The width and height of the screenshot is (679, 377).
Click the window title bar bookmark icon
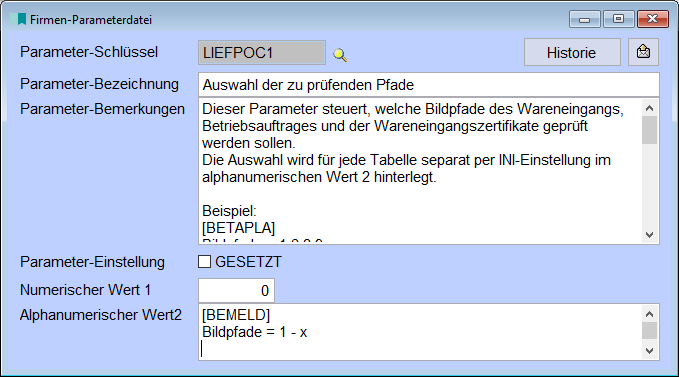(x=19, y=19)
